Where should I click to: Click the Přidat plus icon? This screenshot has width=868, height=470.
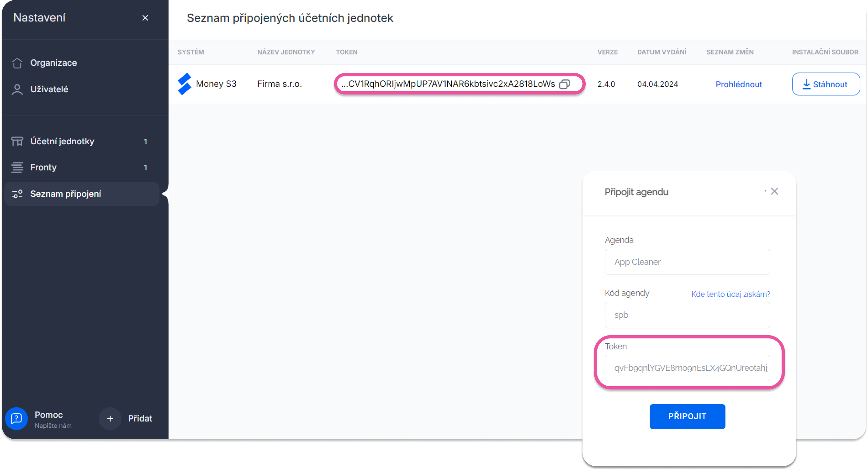click(x=110, y=419)
